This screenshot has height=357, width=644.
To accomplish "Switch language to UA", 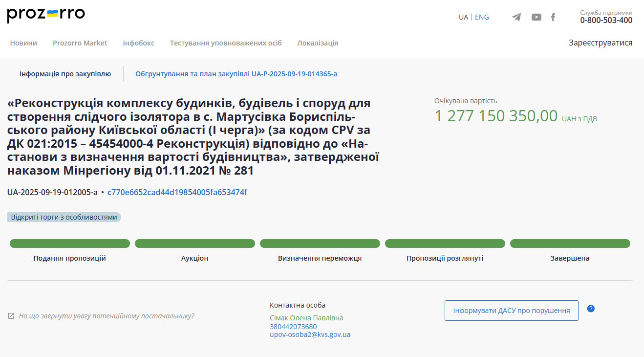I will tap(463, 17).
